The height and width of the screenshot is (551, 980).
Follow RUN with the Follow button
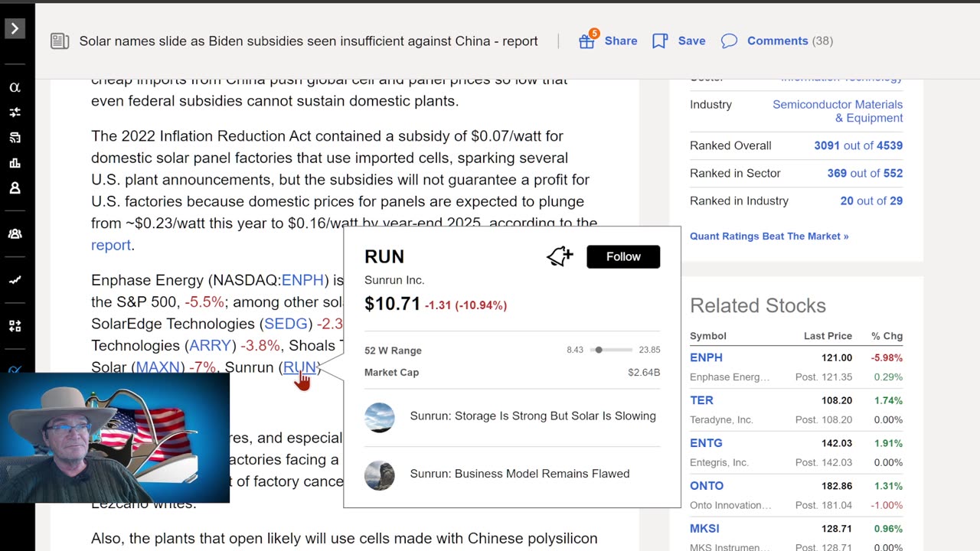tap(623, 256)
